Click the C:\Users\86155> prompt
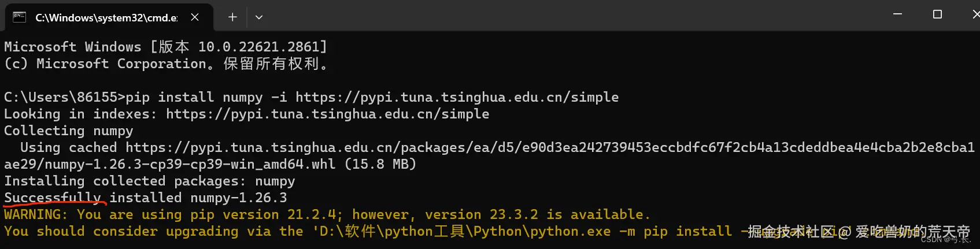This screenshot has height=249, width=980. coord(64,97)
